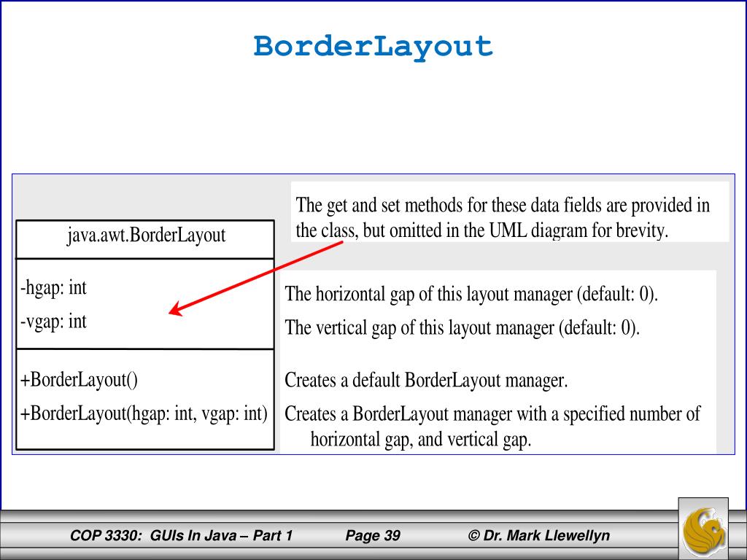Click 'Creates a BorderLayout manager with a specified' line

coord(492,414)
